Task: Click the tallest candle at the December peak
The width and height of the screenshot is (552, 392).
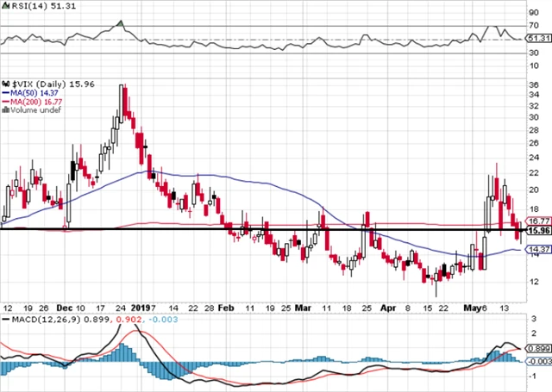Action: tap(122, 102)
